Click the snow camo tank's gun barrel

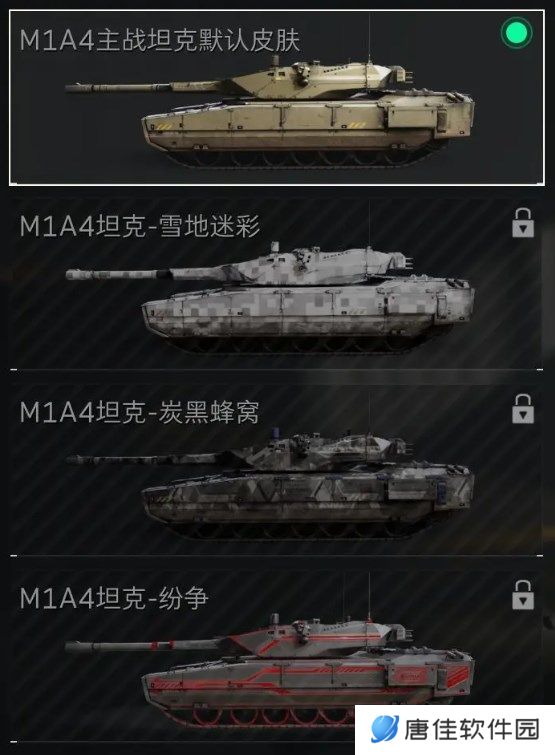(x=144, y=274)
